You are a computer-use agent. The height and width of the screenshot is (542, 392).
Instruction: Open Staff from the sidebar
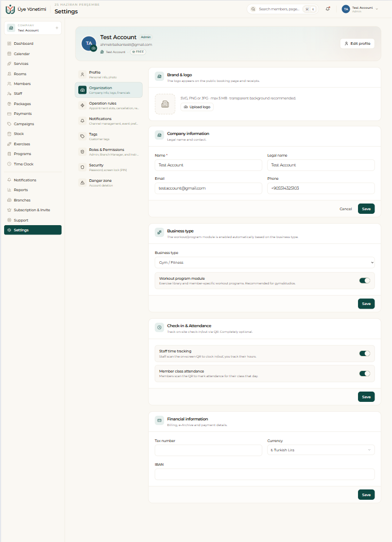coord(33,94)
